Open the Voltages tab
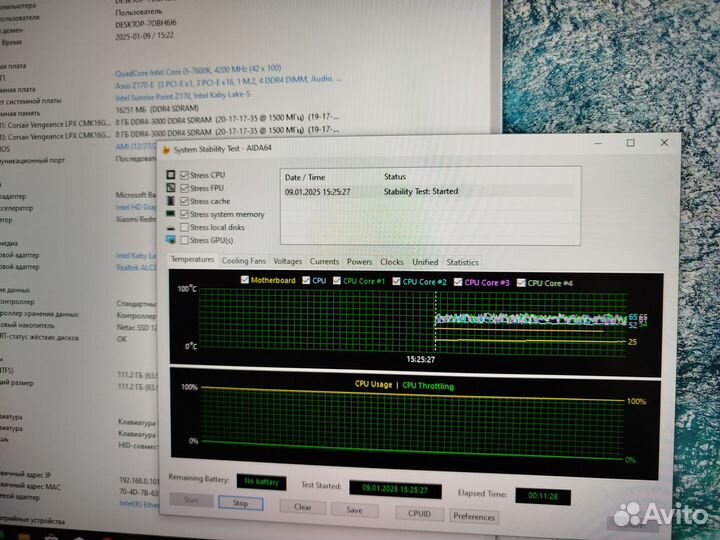This screenshot has height=540, width=720. (287, 261)
